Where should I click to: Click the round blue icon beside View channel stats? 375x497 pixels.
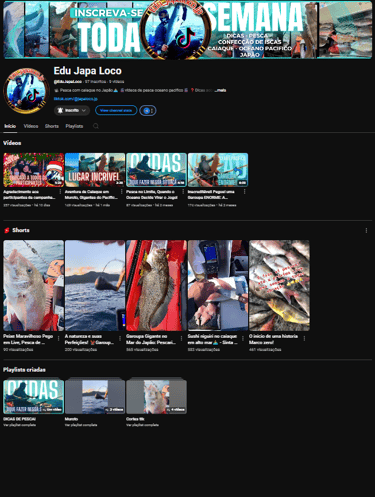(x=148, y=110)
